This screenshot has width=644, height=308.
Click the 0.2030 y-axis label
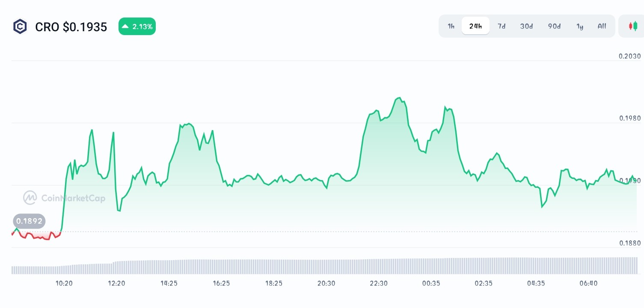coord(630,56)
